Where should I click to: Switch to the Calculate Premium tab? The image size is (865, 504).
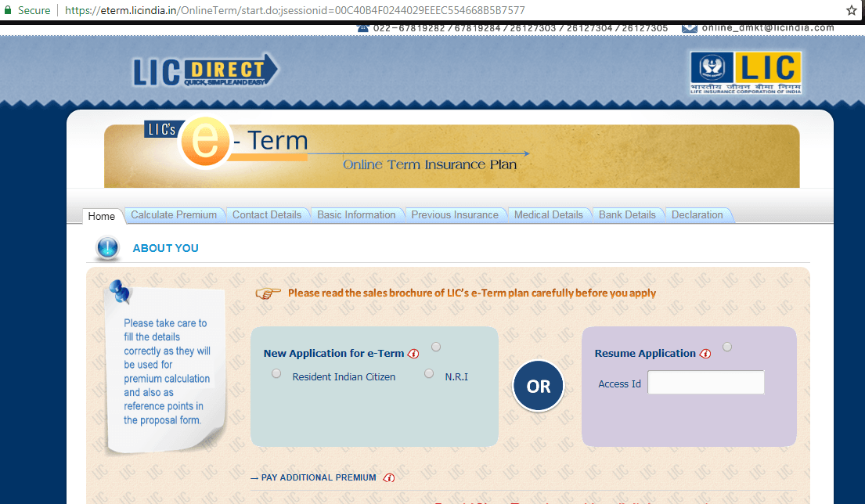click(174, 215)
